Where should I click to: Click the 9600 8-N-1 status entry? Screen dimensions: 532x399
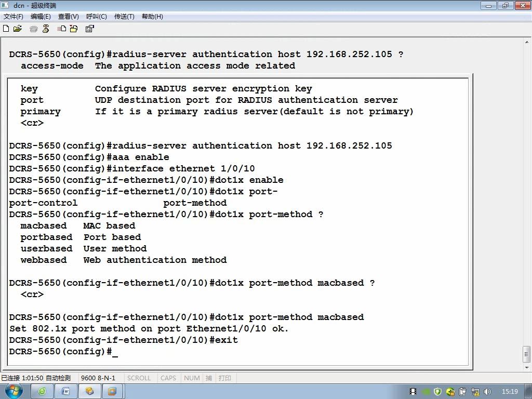pyautogui.click(x=98, y=378)
